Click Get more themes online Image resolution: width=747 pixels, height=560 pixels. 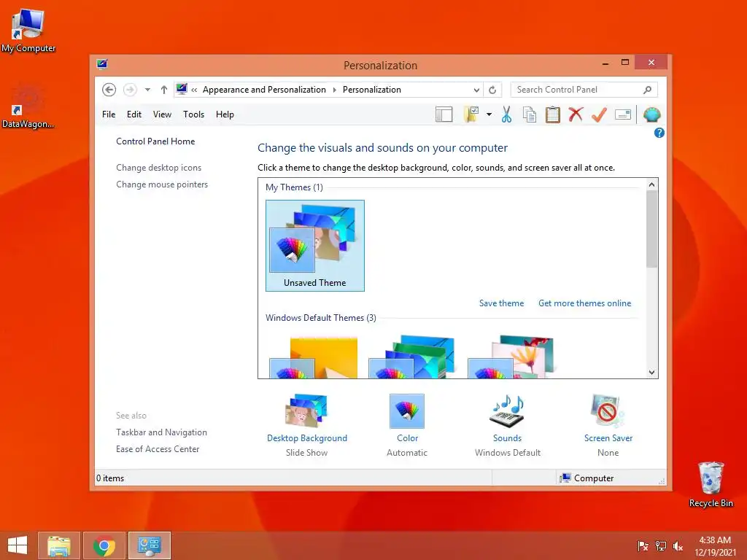tap(584, 303)
